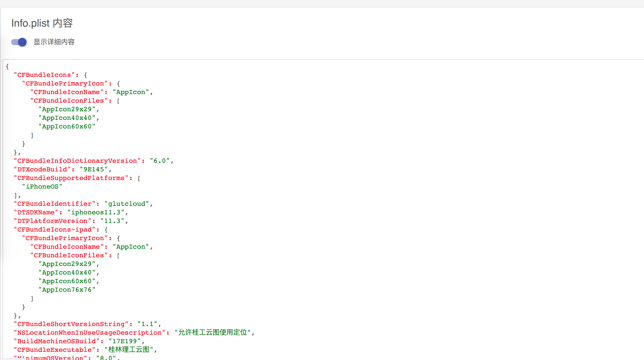This screenshot has width=644, height=360.
Task: Click the CFBundleSupportedPlatforms key
Action: click(x=71, y=178)
